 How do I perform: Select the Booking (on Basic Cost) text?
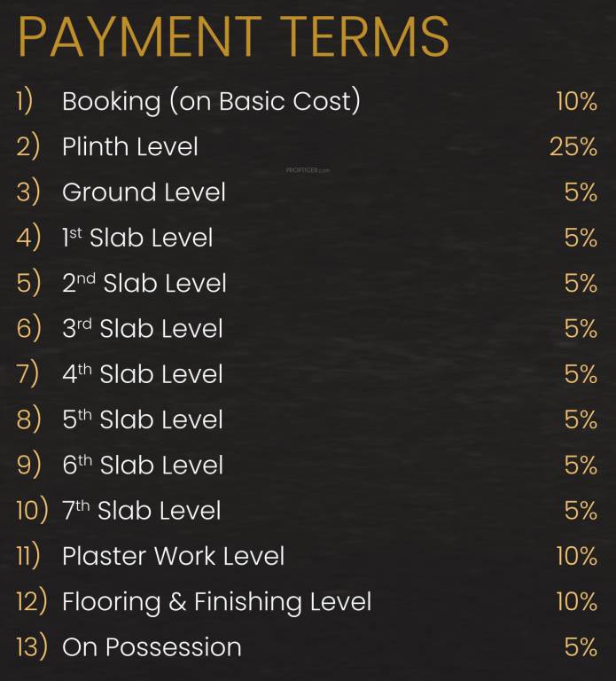(x=211, y=101)
